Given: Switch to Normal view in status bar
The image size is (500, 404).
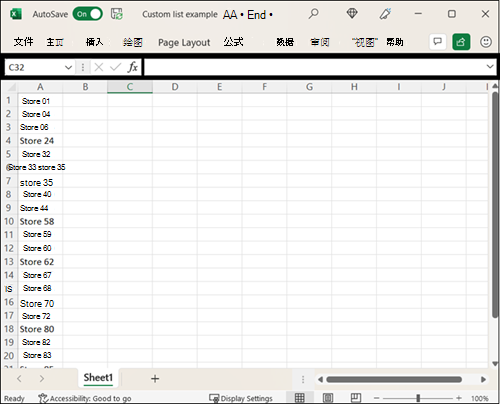Looking at the screenshot, I should click(x=299, y=398).
